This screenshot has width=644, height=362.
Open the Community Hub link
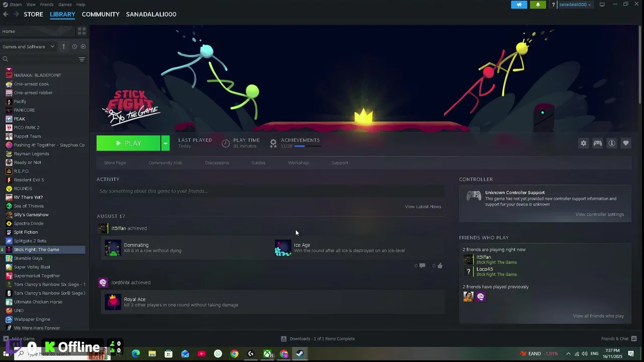coord(166,163)
